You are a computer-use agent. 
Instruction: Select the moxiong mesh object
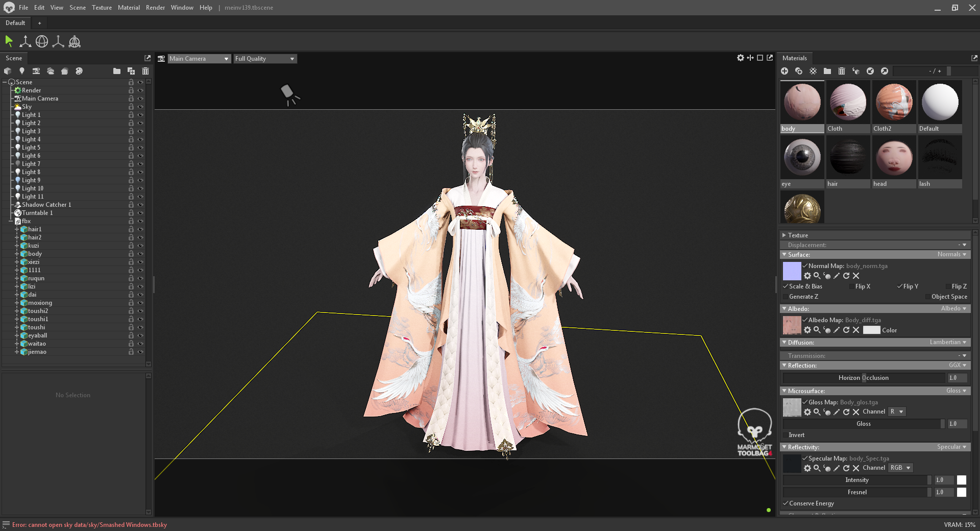tap(40, 303)
